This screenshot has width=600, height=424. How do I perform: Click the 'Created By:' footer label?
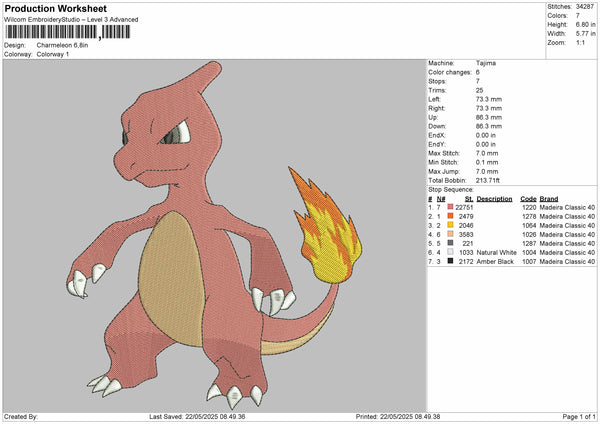(21, 416)
